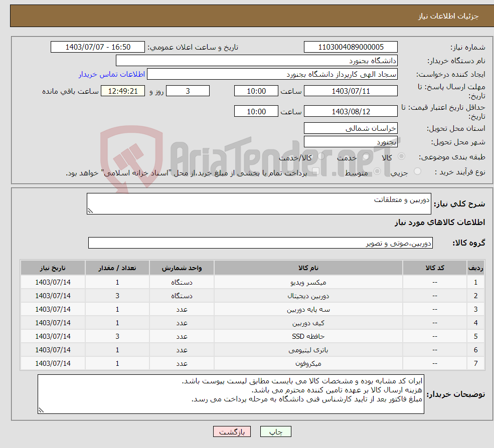The width and height of the screenshot is (494, 448).
Task: Click the بازگشت (back) button
Action: pos(232,431)
